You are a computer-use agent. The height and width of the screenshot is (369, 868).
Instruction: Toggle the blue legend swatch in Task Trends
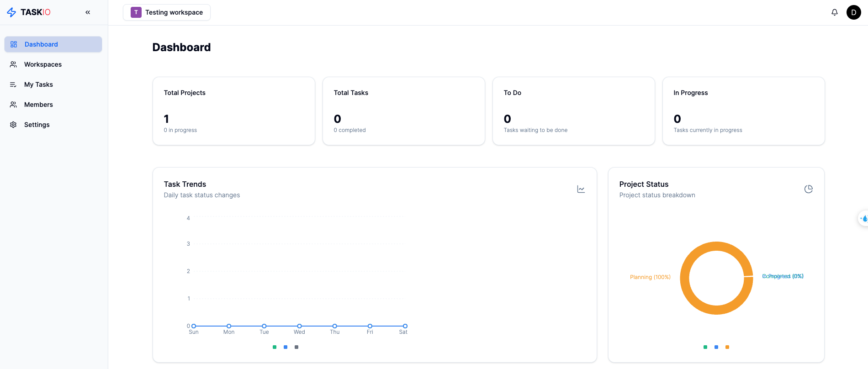[x=286, y=347]
